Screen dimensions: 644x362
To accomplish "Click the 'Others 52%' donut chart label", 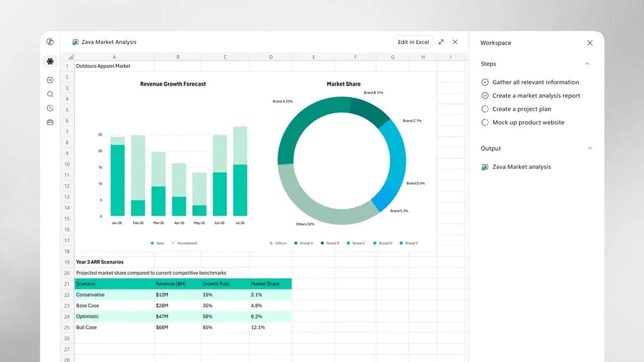I will point(305,224).
